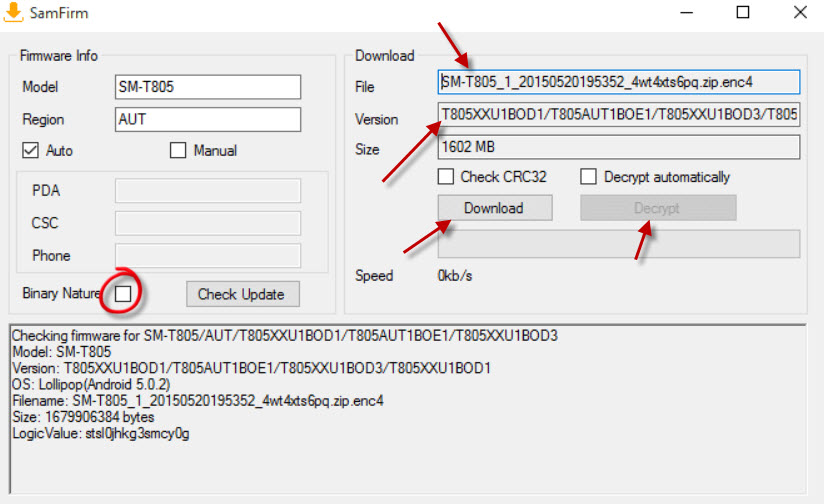Click the Size field showing 1602 MB
The width and height of the screenshot is (824, 504).
pyautogui.click(x=619, y=147)
